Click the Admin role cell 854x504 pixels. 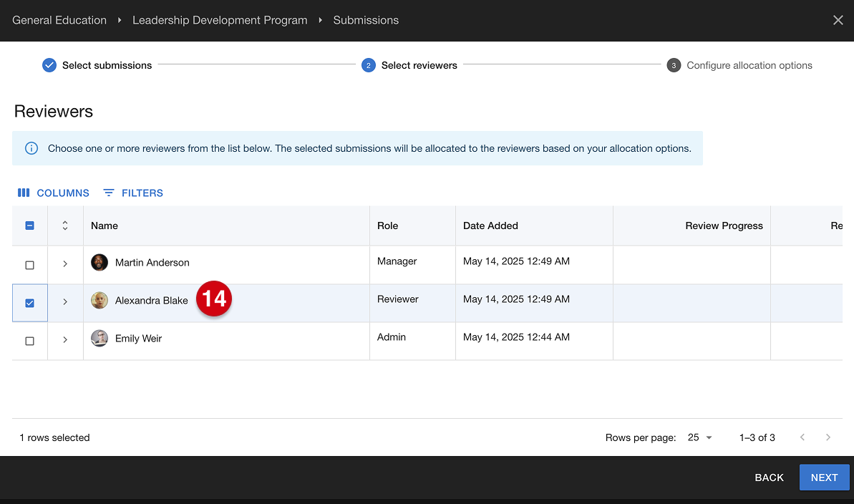tap(412, 341)
